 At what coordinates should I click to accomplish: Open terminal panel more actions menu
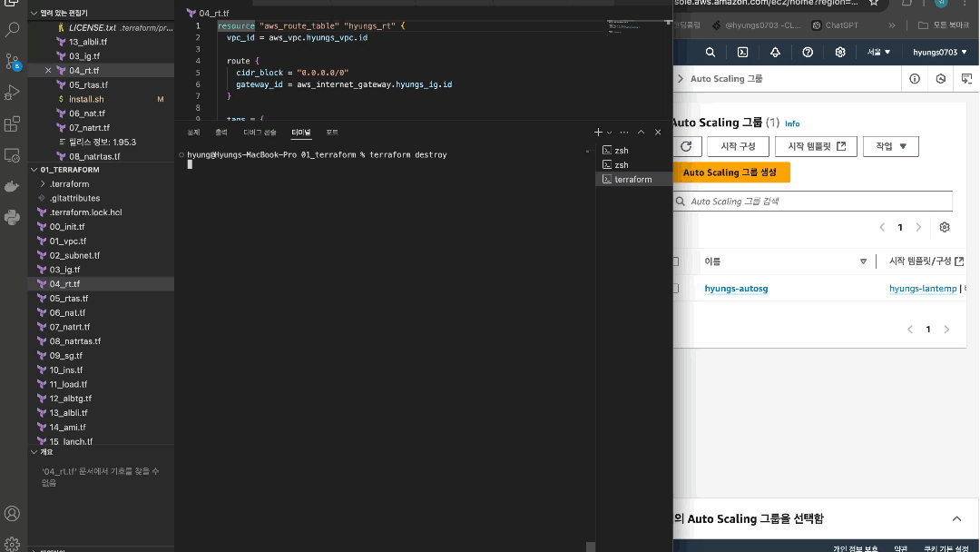point(623,133)
